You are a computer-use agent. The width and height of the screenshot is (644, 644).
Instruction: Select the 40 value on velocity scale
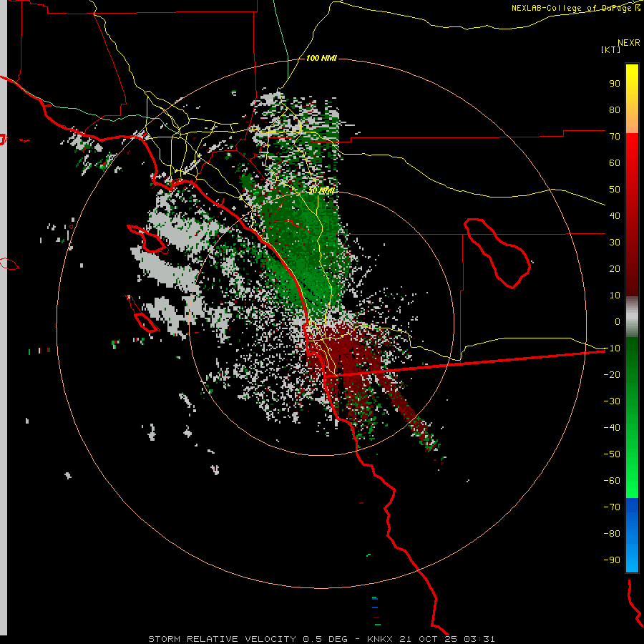coord(615,215)
